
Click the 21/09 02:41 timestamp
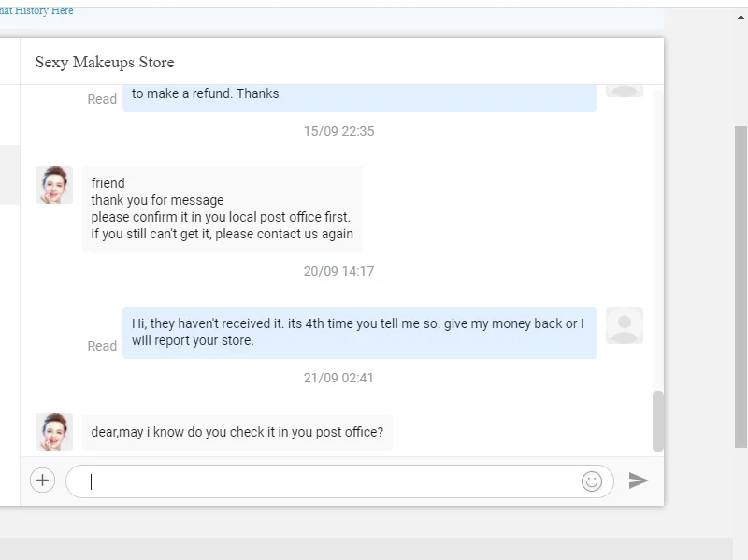[338, 379]
